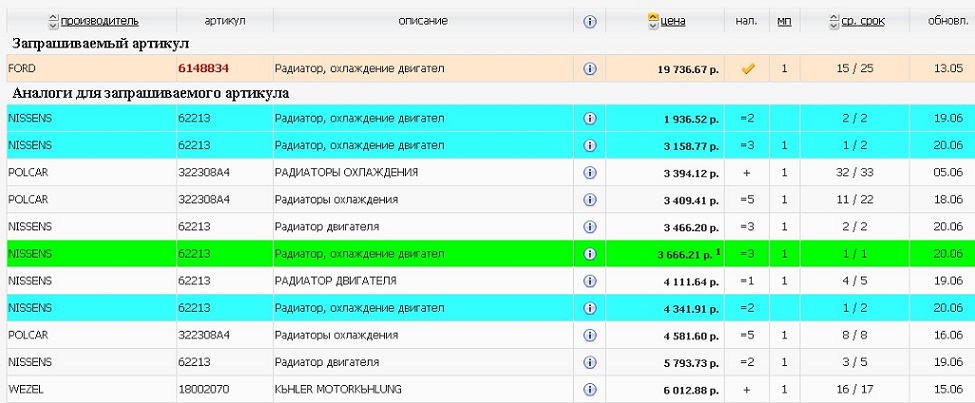The image size is (975, 403).
Task: Open info icon for the 4 341.91 р. row
Action: click(589, 308)
